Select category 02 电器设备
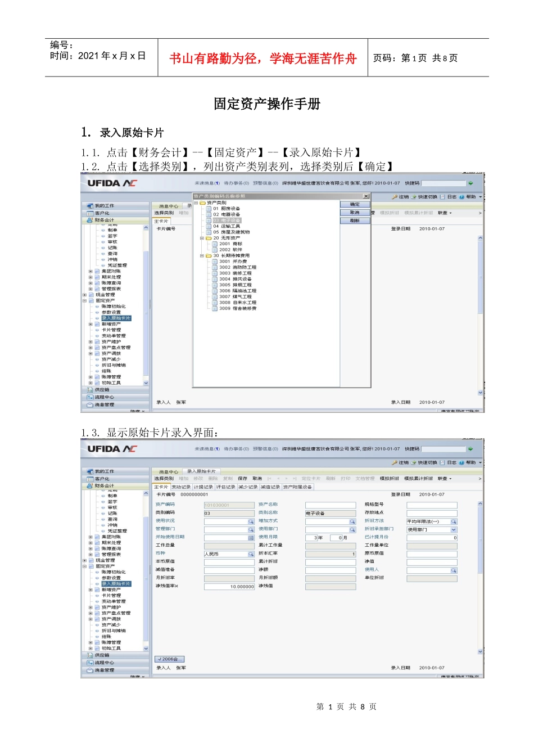534x756 pixels. 227,214
